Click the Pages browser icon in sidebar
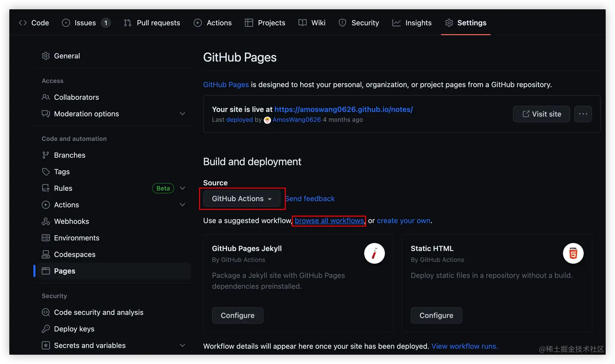The image size is (615, 364). (x=46, y=271)
